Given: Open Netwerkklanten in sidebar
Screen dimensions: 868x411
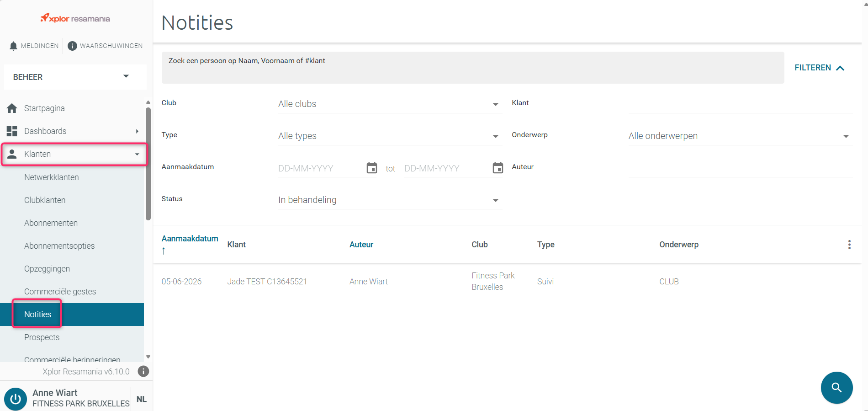Looking at the screenshot, I should pos(52,177).
